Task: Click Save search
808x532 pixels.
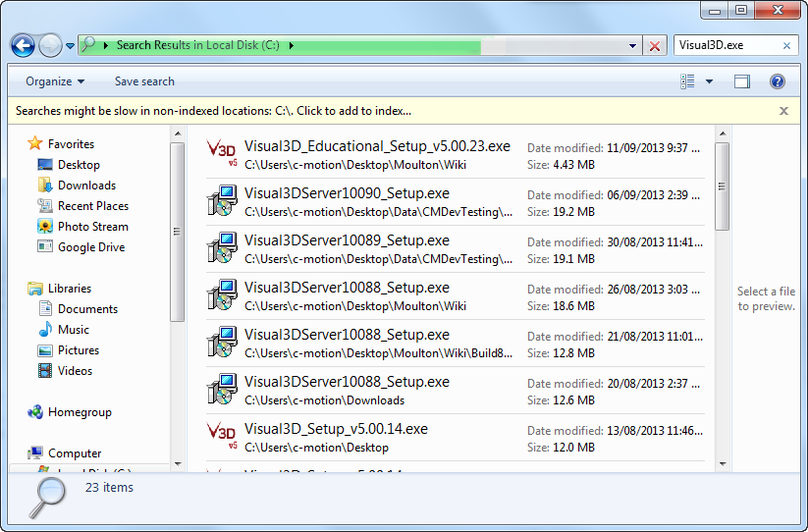Action: click(x=144, y=81)
